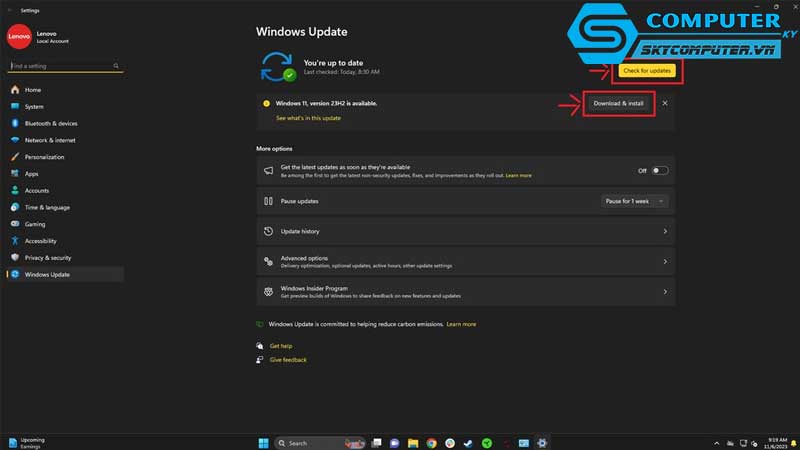Viewport: 800px width, 450px height.
Task: Open Privacy & security settings
Action: [x=47, y=258]
